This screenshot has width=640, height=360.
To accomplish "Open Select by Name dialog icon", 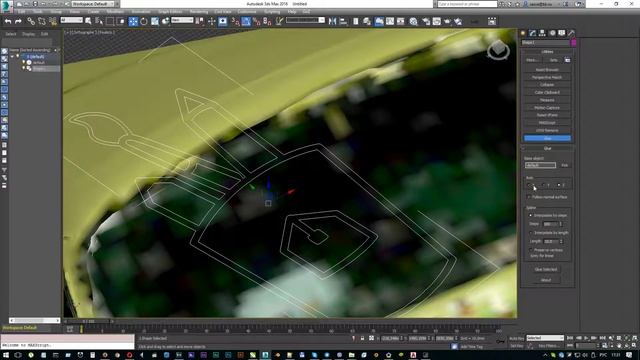I will click(x=99, y=21).
